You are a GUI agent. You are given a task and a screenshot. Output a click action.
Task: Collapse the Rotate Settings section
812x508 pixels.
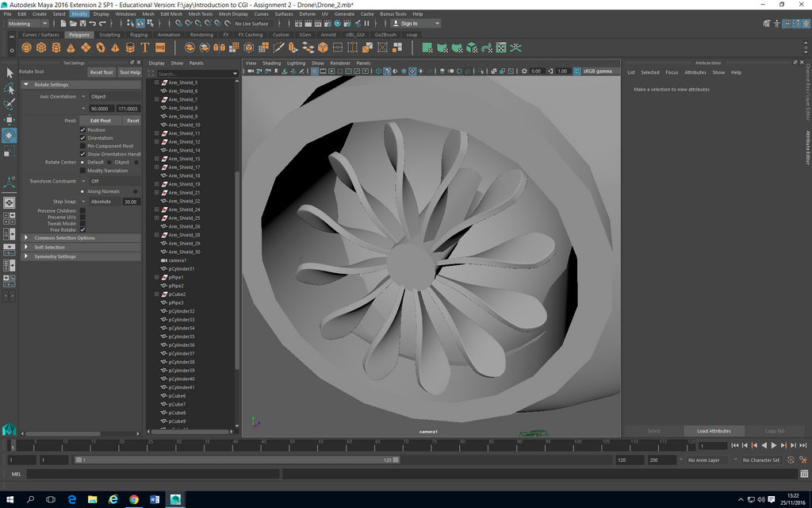pos(26,83)
